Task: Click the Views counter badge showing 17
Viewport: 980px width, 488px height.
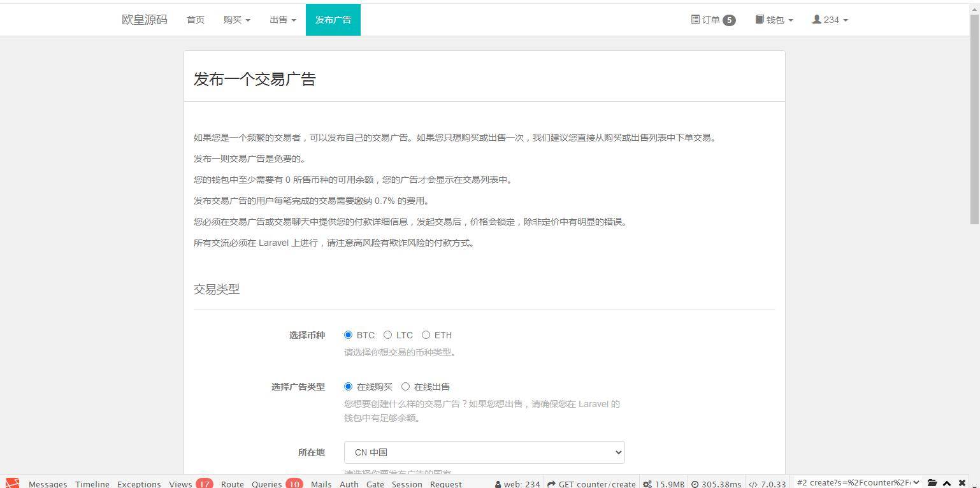Action: click(204, 484)
